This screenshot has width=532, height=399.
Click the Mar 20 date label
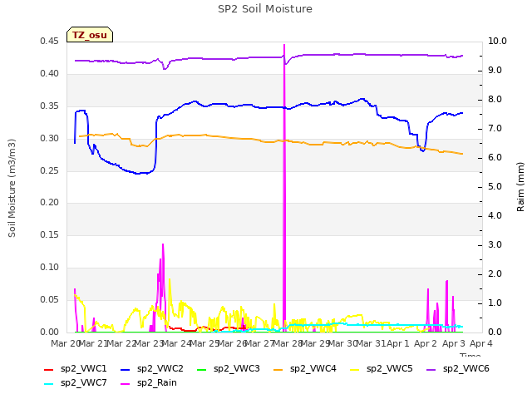click(65, 344)
